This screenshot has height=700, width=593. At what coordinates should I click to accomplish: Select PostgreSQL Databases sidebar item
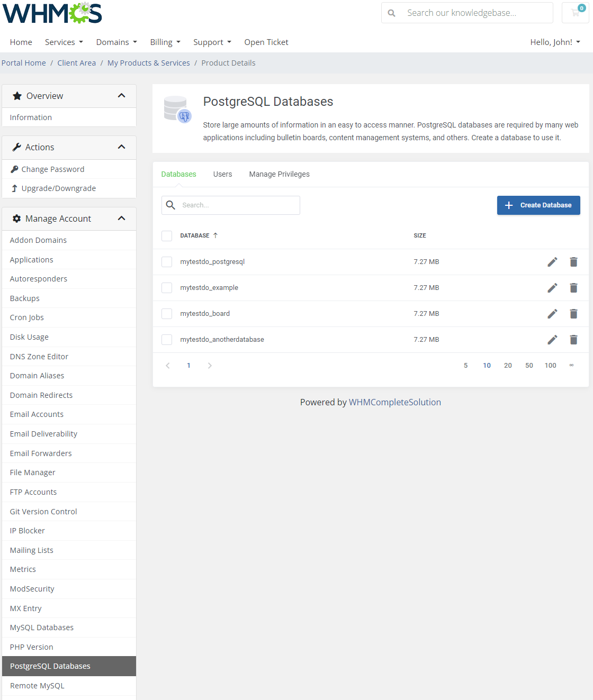(69, 666)
